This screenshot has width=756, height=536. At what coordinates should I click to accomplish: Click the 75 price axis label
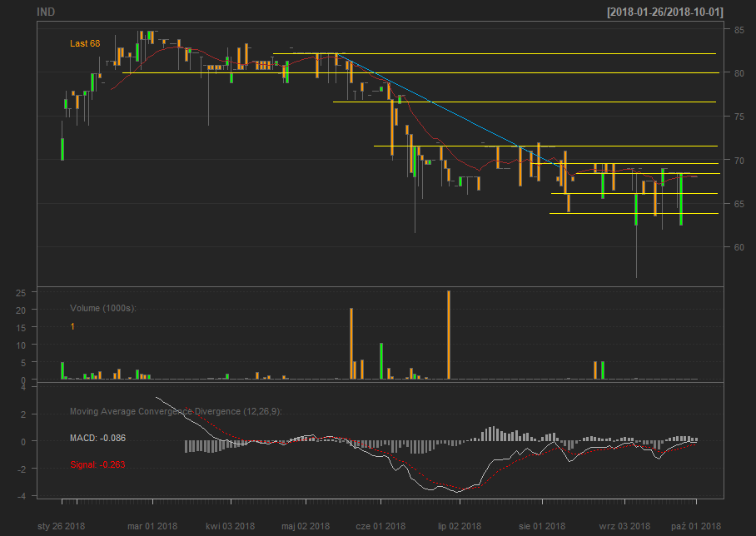coord(739,117)
